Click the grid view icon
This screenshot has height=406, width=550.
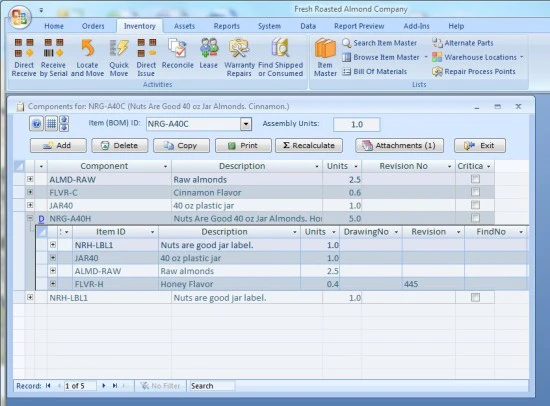[x=51, y=124]
